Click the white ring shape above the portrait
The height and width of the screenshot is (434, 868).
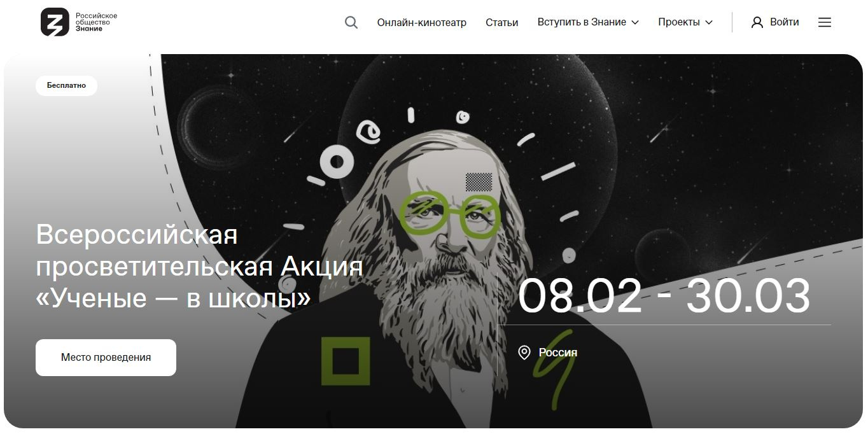coord(336,162)
